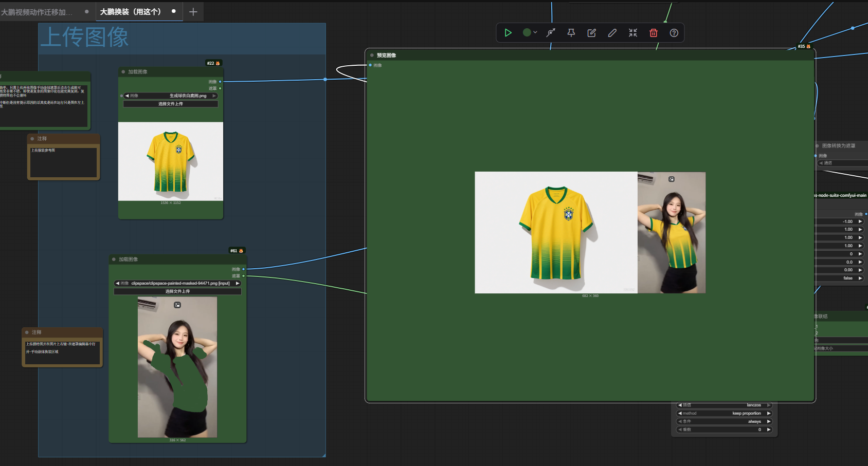Select previous image with left arrow on 生成球衣白底图.png
This screenshot has width=868, height=466.
coord(127,96)
